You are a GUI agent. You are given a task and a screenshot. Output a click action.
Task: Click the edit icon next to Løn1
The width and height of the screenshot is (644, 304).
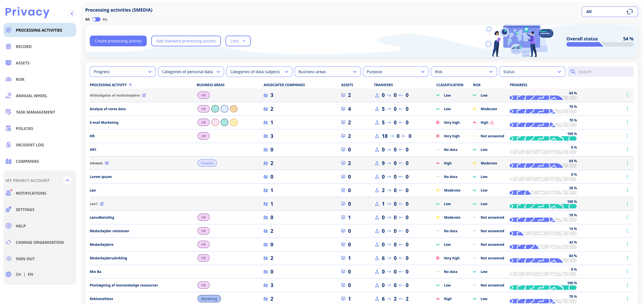pyautogui.click(x=102, y=204)
